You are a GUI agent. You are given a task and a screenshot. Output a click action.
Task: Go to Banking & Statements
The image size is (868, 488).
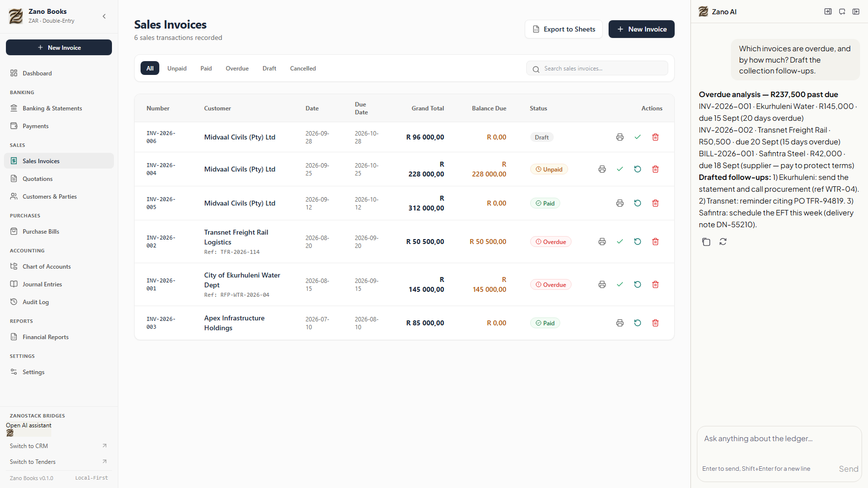pos(59,108)
